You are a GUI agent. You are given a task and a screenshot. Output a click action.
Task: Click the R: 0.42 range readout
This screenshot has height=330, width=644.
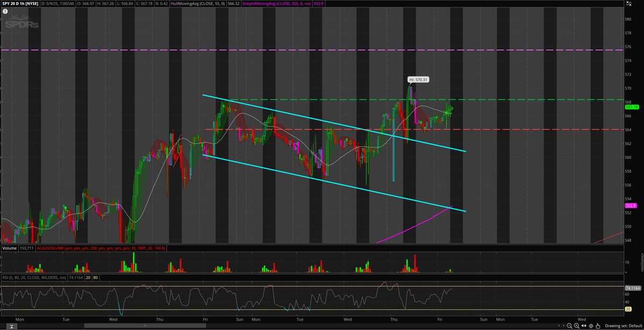(162, 3)
